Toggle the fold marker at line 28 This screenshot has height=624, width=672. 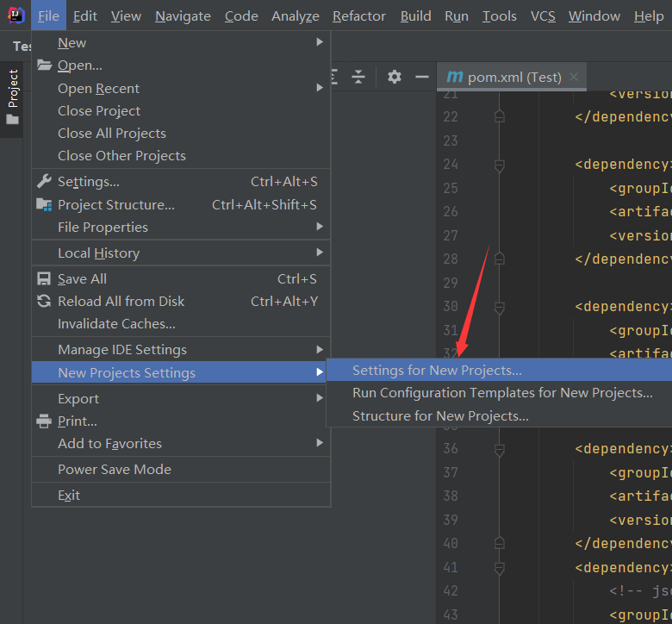click(500, 259)
